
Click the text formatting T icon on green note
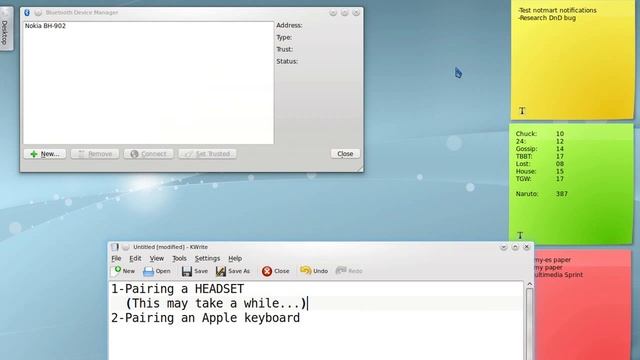pyautogui.click(x=520, y=235)
